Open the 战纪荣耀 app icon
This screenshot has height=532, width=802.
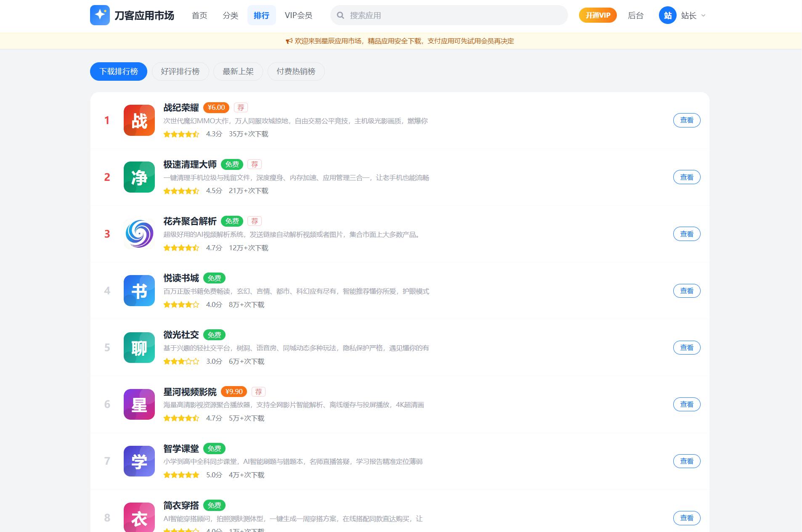(x=139, y=120)
